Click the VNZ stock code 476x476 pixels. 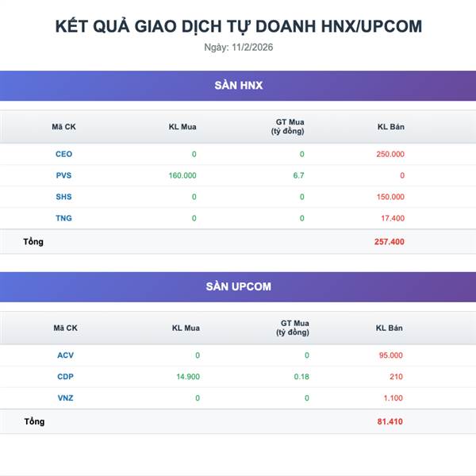click(65, 398)
